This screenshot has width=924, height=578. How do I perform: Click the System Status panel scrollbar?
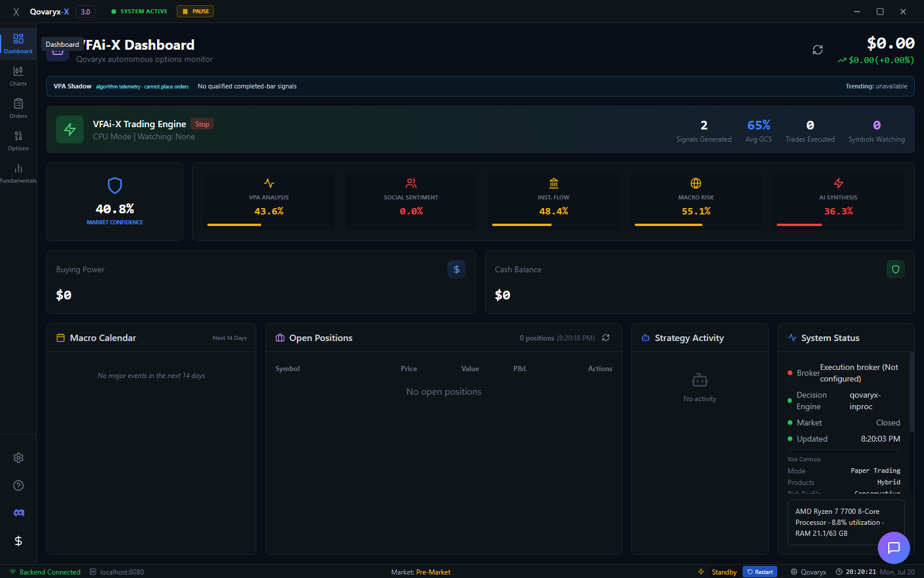pyautogui.click(x=912, y=392)
